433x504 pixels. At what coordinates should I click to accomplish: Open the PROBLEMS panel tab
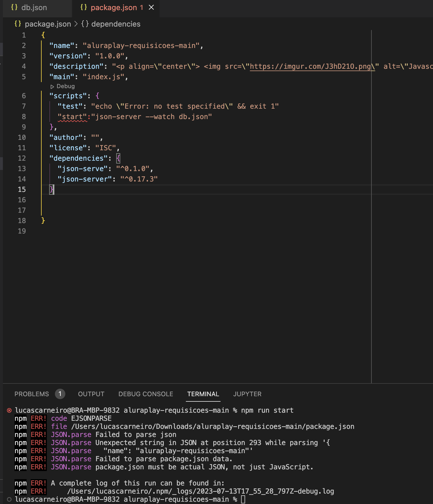click(32, 394)
